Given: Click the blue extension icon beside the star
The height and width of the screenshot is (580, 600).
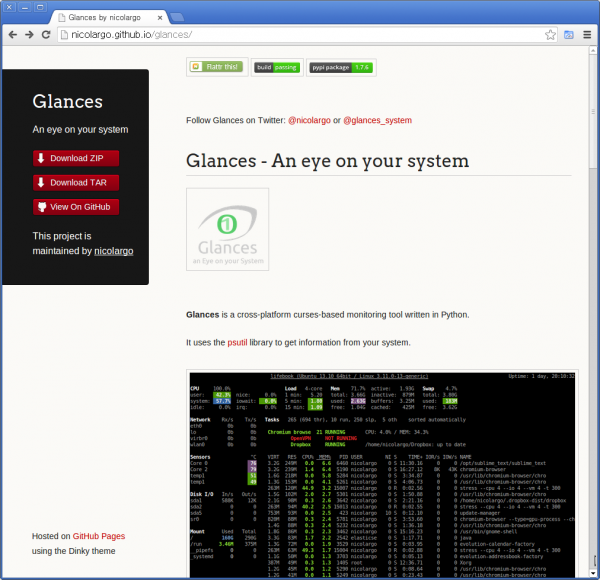Looking at the screenshot, I should click(569, 35).
